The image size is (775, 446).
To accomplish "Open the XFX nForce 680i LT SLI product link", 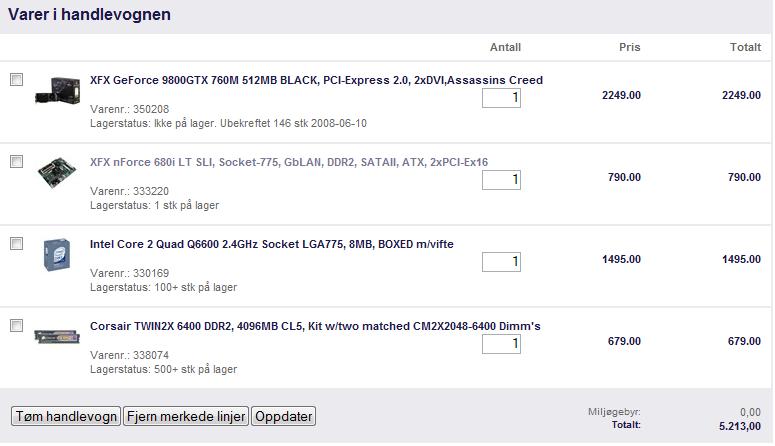I will [289, 162].
